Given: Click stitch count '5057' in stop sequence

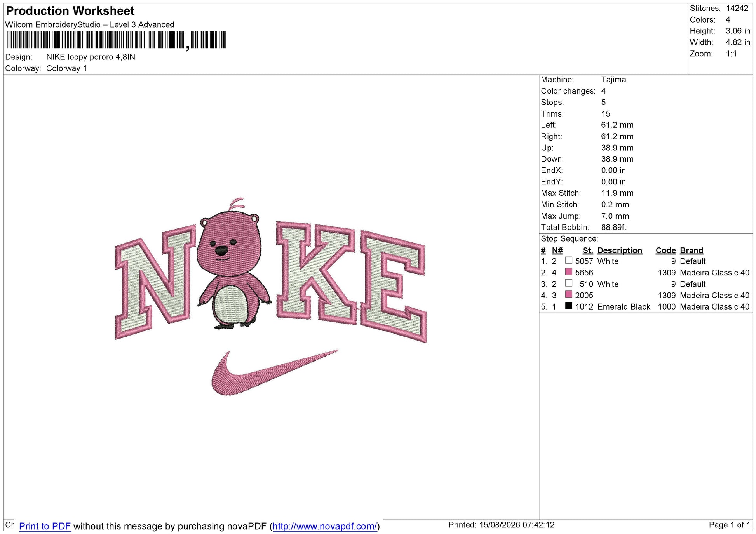Looking at the screenshot, I should [x=584, y=261].
